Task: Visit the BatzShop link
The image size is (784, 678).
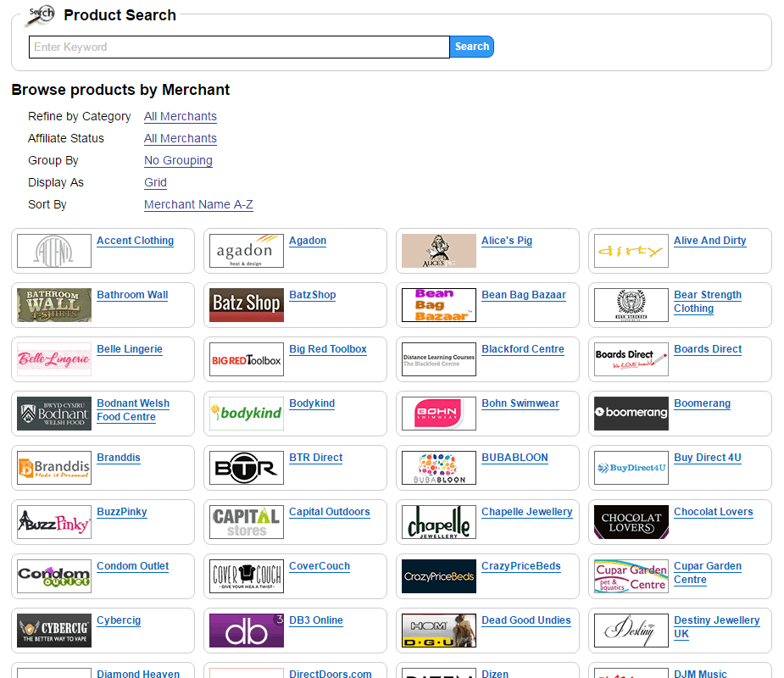Action: pyautogui.click(x=313, y=295)
